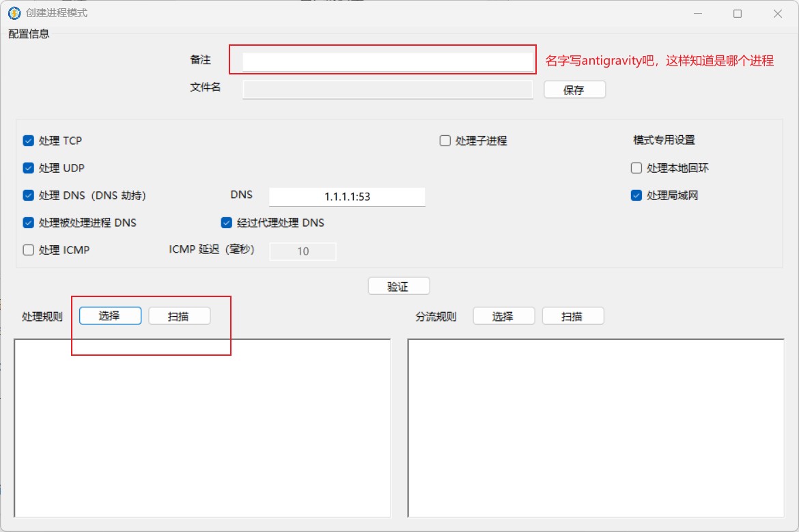The image size is (799, 532).
Task: Open 选择 next to 处理规则
Action: 110,316
